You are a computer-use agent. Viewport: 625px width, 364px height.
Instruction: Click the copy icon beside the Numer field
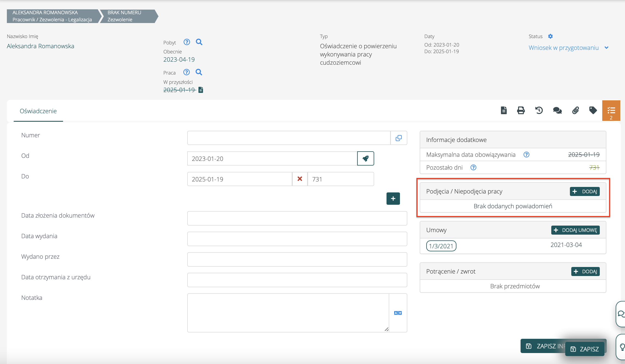[399, 138]
